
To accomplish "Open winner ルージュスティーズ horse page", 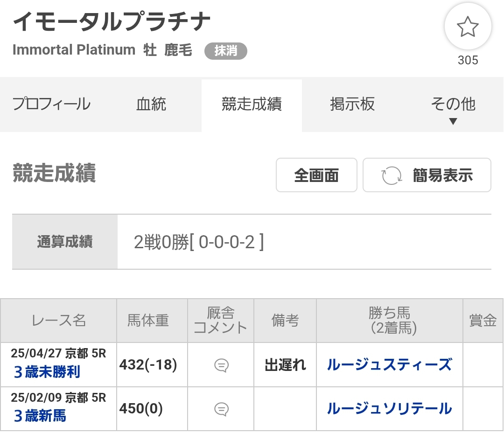I will coord(390,365).
